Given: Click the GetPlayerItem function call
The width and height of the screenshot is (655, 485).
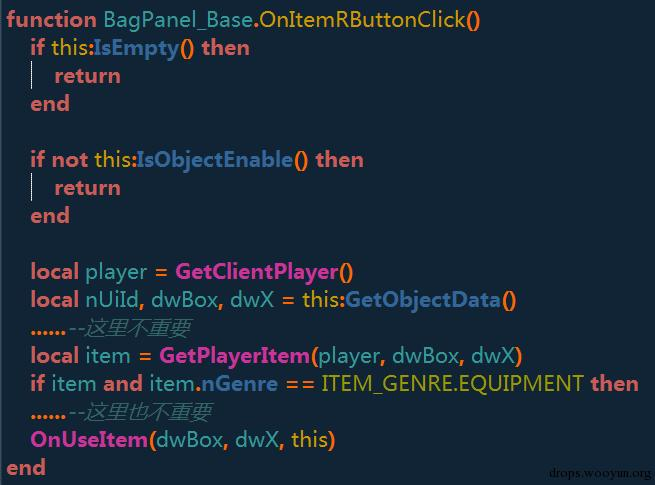Looking at the screenshot, I should [x=234, y=356].
